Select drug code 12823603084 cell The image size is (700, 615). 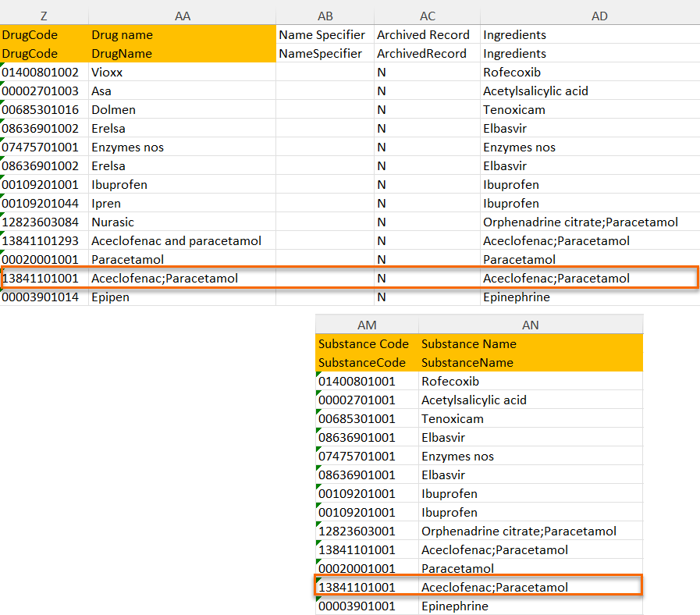[44, 222]
